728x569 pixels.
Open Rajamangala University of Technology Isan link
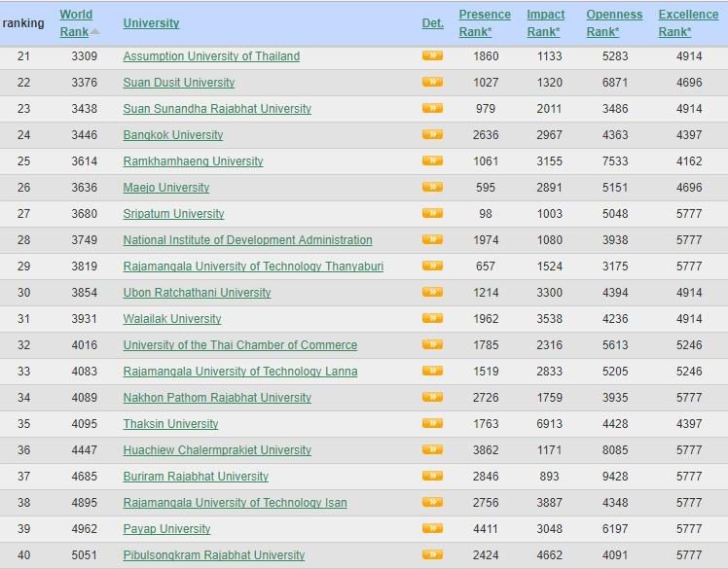point(235,502)
